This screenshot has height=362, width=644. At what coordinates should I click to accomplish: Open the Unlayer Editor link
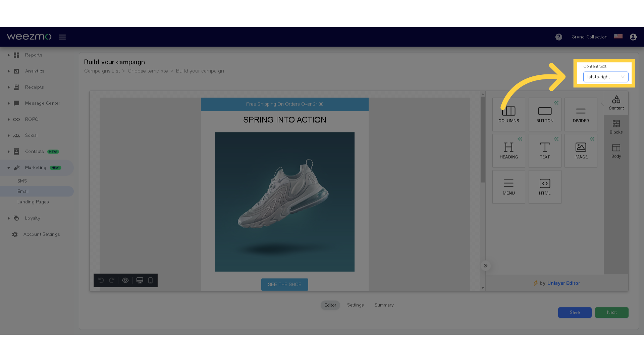click(x=563, y=283)
